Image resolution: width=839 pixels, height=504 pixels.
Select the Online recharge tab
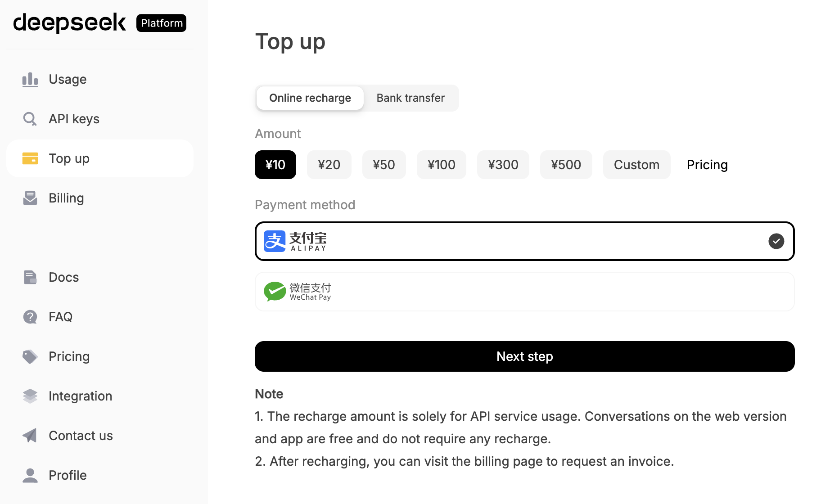click(310, 98)
